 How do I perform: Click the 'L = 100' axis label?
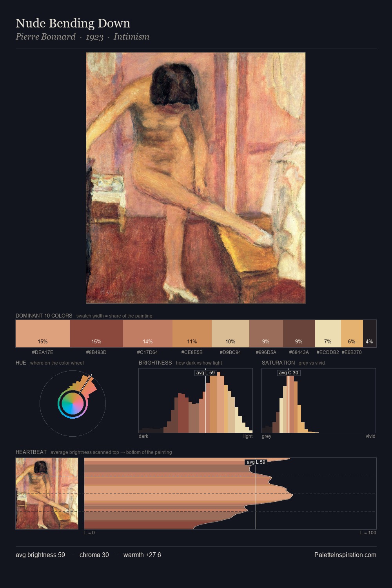[368, 533]
